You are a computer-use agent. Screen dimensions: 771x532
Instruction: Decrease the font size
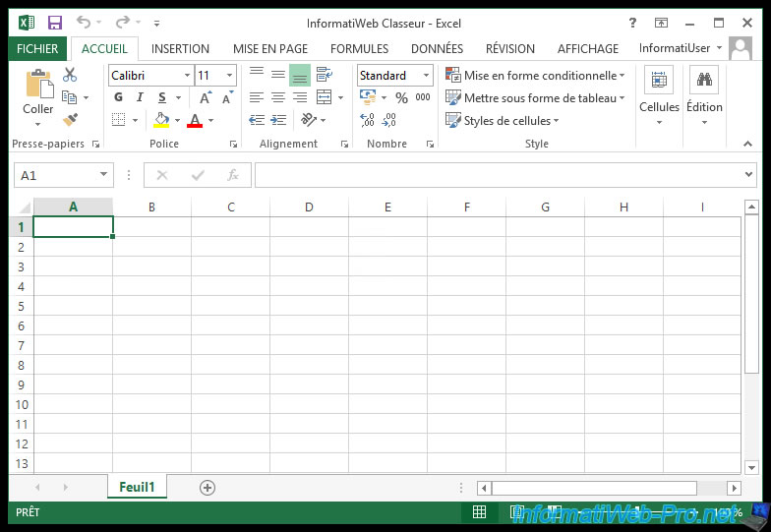[x=226, y=97]
